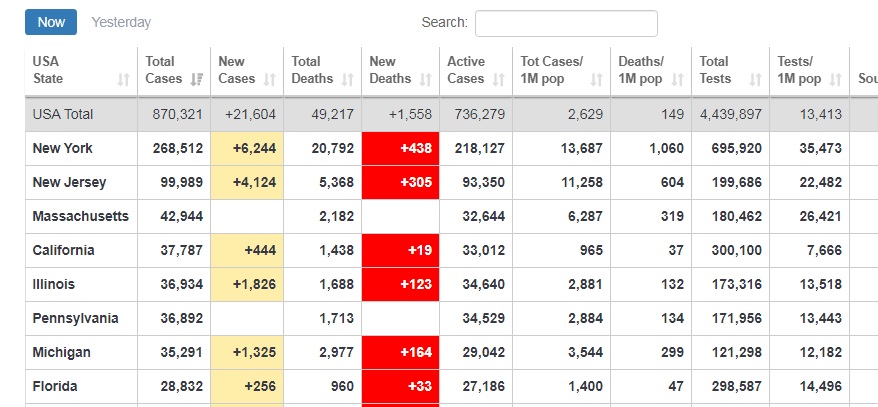
Task: Sort by Total Cases column icon
Action: click(x=197, y=80)
